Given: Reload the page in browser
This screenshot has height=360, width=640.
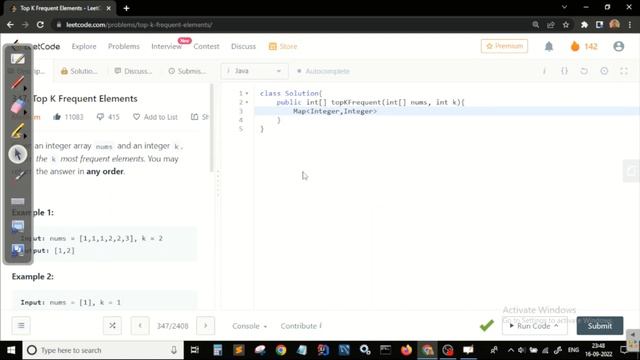Looking at the screenshot, I should pos(40,24).
